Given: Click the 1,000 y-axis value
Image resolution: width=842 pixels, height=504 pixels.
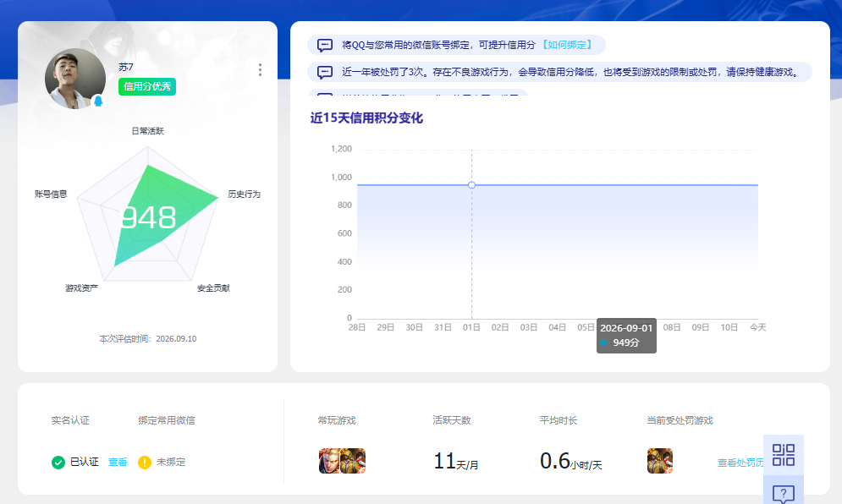Looking at the screenshot, I should tap(341, 177).
